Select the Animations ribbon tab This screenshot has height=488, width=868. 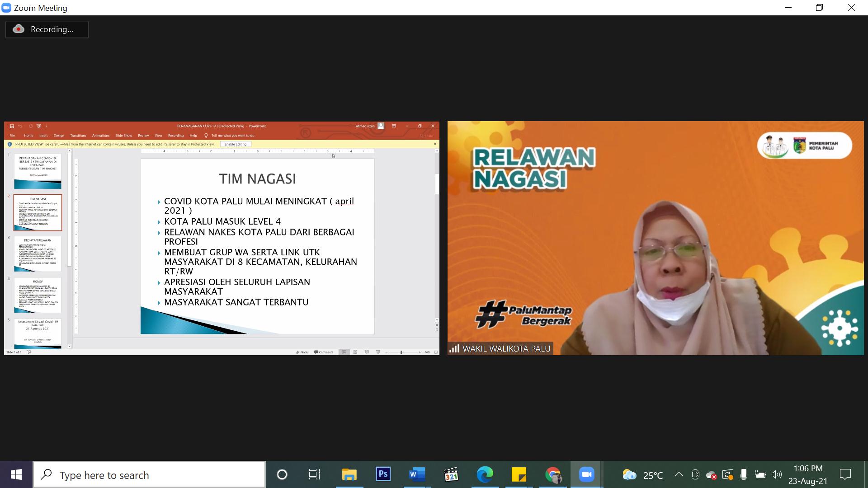101,136
